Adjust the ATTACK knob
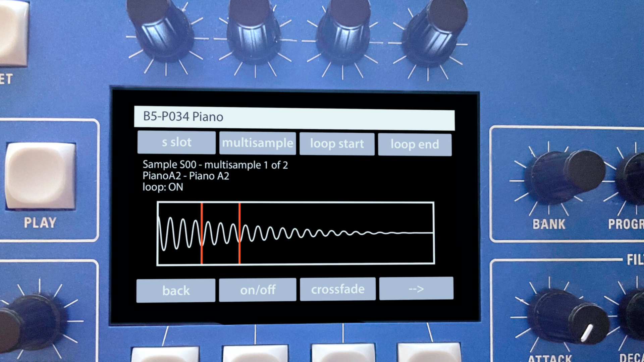Viewport: 644px width, 362px height. 569,317
